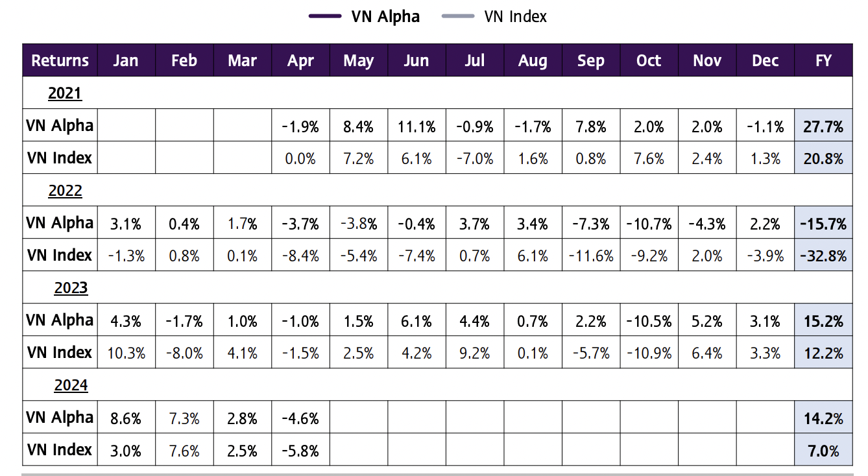This screenshot has height=476, width=868.
Task: Toggle the VN Index legend label
Action: coord(515,16)
